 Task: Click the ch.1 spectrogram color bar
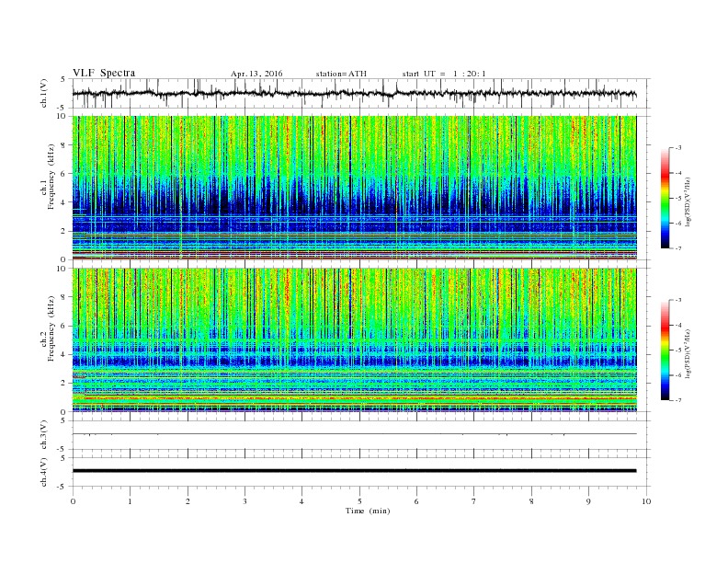[665, 198]
